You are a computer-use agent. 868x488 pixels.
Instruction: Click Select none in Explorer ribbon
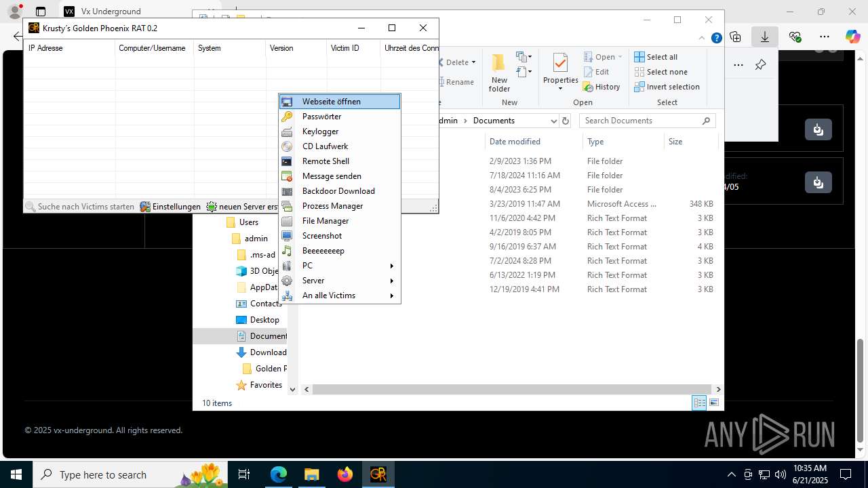click(x=660, y=72)
